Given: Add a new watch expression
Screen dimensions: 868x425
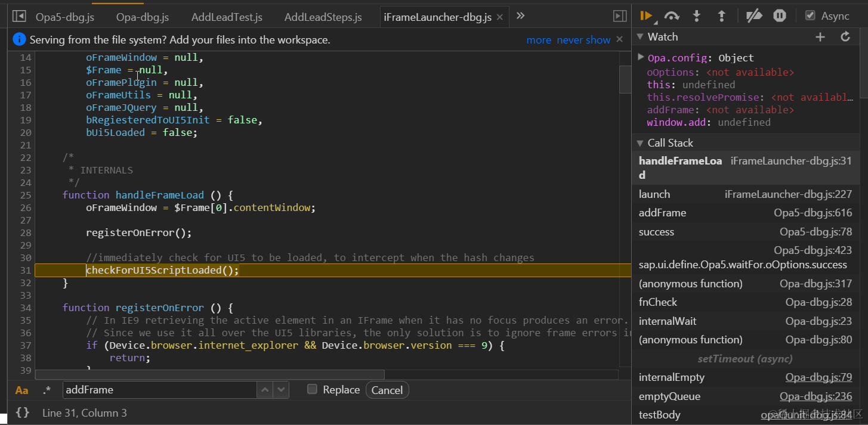Looking at the screenshot, I should [x=820, y=37].
